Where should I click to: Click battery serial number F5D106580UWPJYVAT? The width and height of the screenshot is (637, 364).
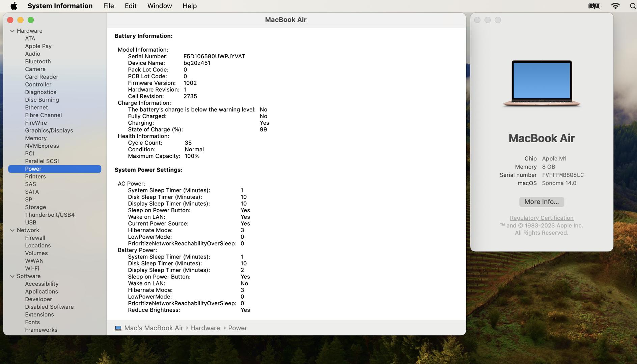click(x=214, y=56)
